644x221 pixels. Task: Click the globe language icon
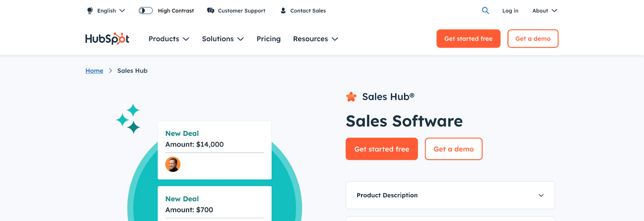click(90, 10)
